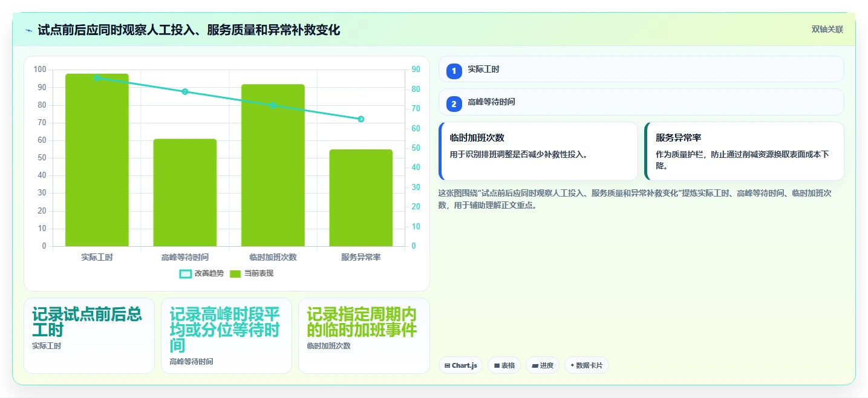
Task: Click x-axis label 临时加班次数
Action: tap(273, 257)
